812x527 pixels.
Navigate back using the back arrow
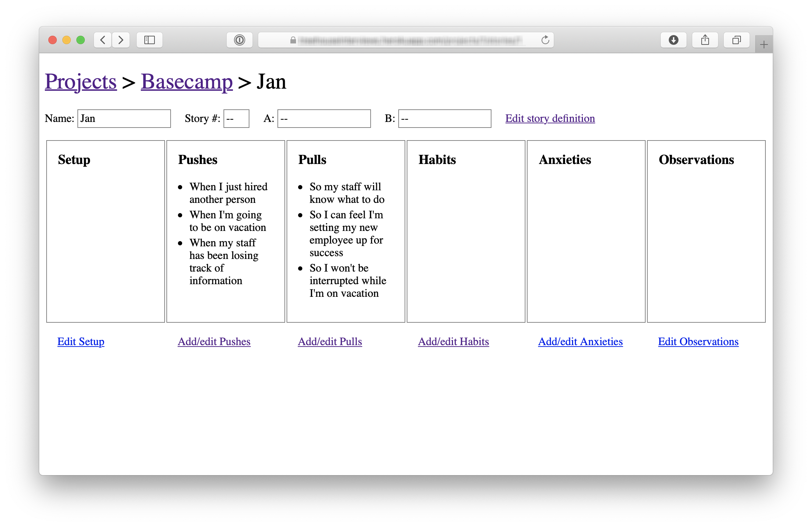(102, 40)
